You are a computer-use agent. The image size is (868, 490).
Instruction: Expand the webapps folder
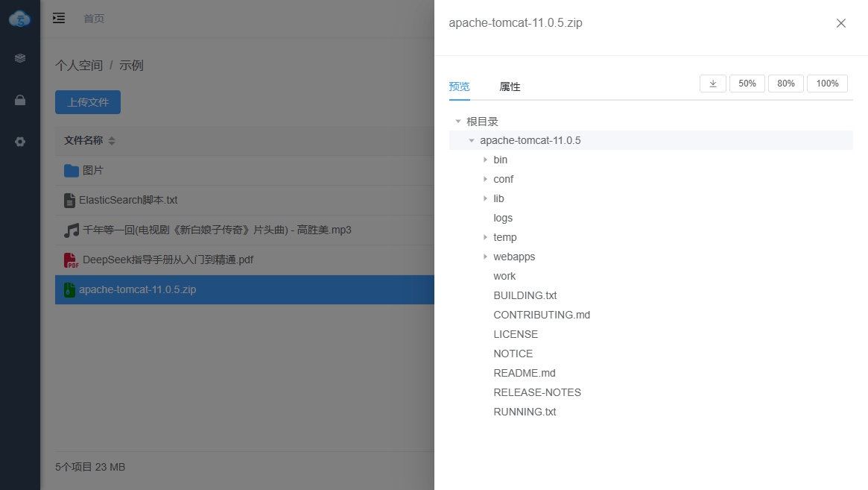pyautogui.click(x=485, y=257)
